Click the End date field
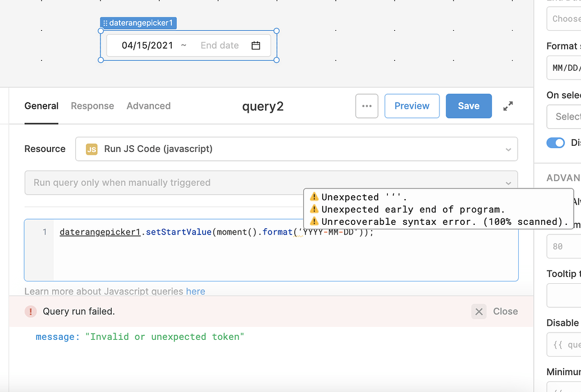The image size is (581, 392). coord(219,45)
